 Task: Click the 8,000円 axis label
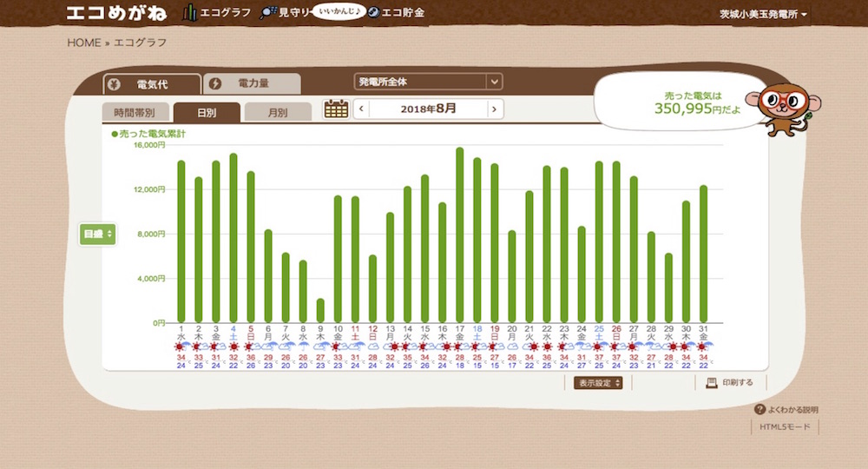click(x=151, y=234)
